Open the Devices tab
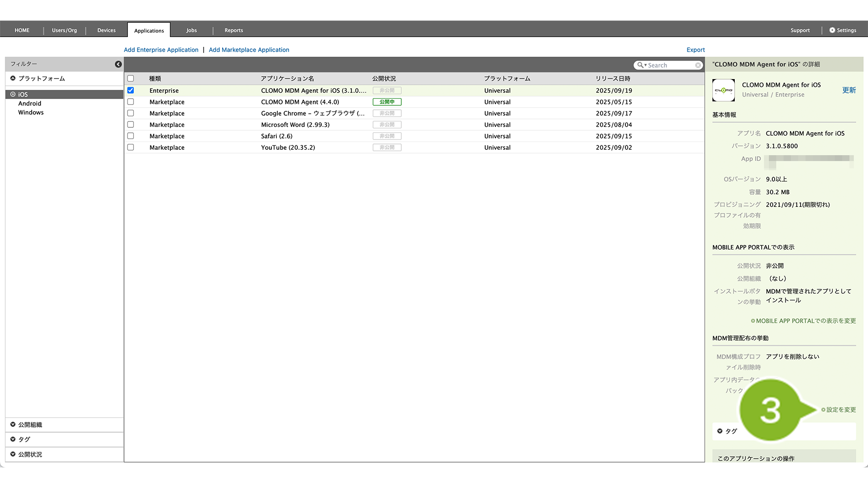Screen dimensions: 868x488 coord(106,30)
